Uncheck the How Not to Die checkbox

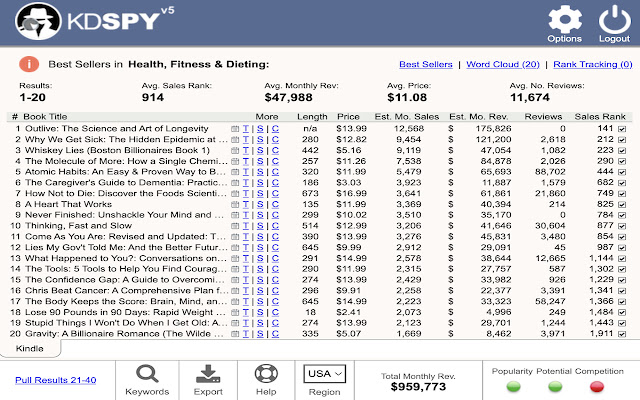[x=622, y=194]
